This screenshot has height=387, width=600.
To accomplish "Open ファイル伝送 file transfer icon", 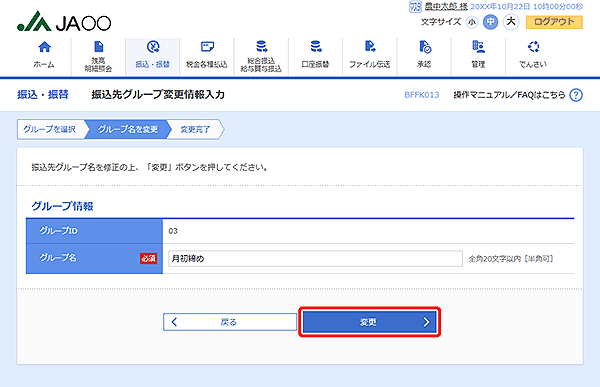I will [370, 46].
